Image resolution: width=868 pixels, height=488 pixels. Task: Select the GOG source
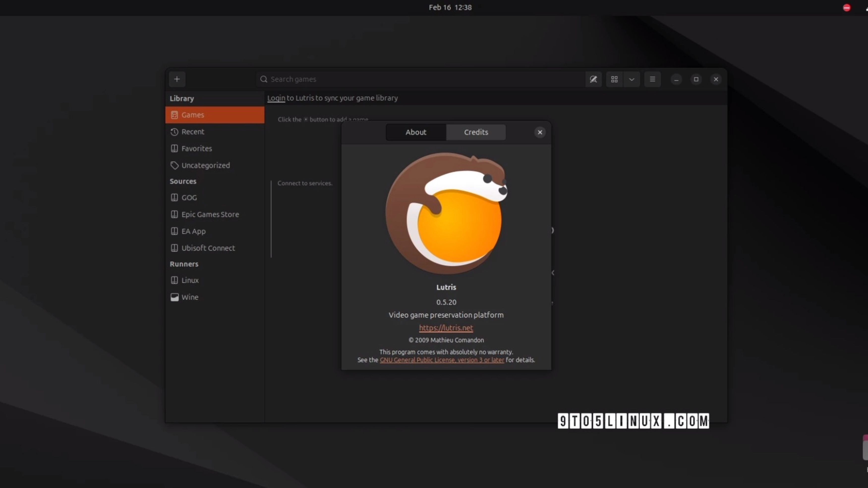coord(189,198)
